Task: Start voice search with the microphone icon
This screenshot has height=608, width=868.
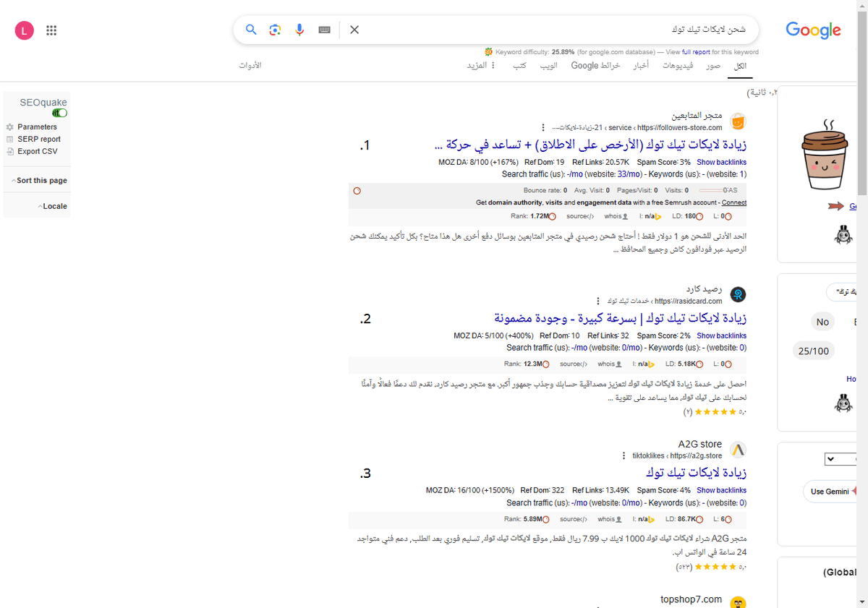Action: click(x=299, y=30)
